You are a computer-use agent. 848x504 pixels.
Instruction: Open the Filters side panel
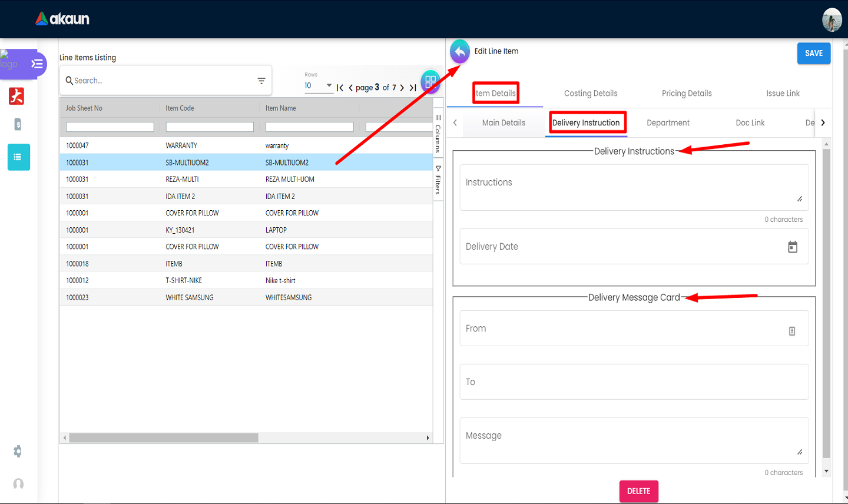438,180
